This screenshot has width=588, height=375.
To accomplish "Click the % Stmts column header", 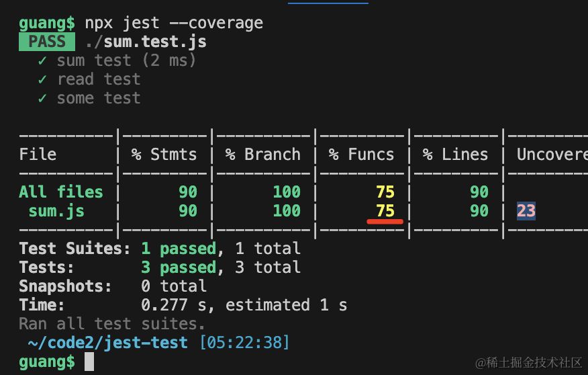I will (164, 155).
